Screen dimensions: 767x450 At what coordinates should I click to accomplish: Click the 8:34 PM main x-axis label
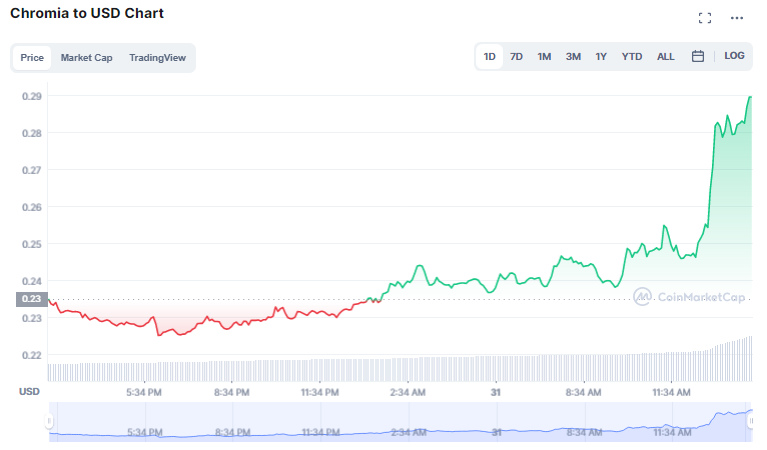click(x=231, y=392)
